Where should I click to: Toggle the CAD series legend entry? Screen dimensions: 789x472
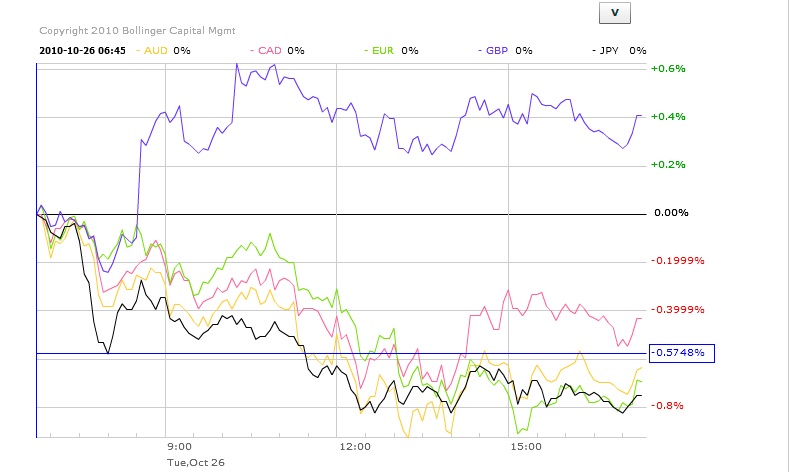[269, 49]
